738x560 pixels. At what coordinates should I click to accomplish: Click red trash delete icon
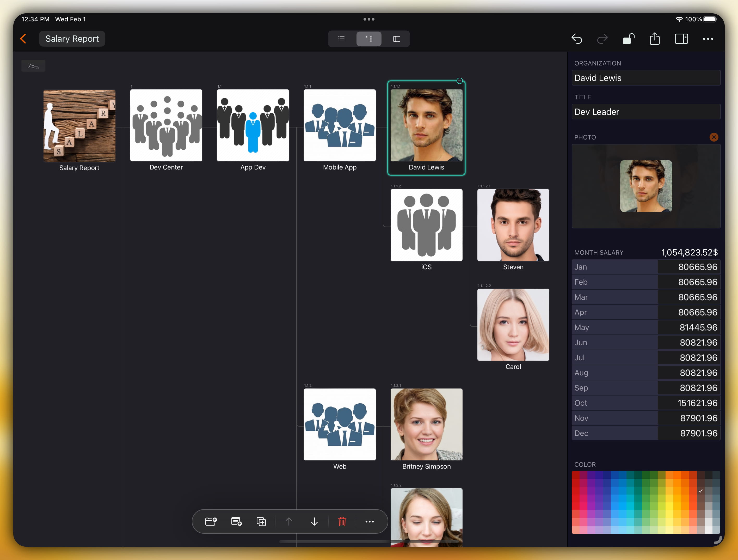click(x=342, y=521)
